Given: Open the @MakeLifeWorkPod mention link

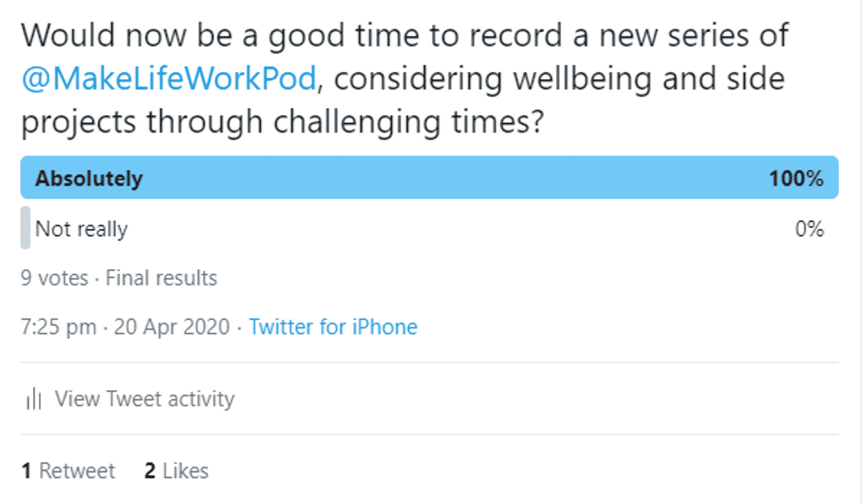Looking at the screenshot, I should point(169,79).
